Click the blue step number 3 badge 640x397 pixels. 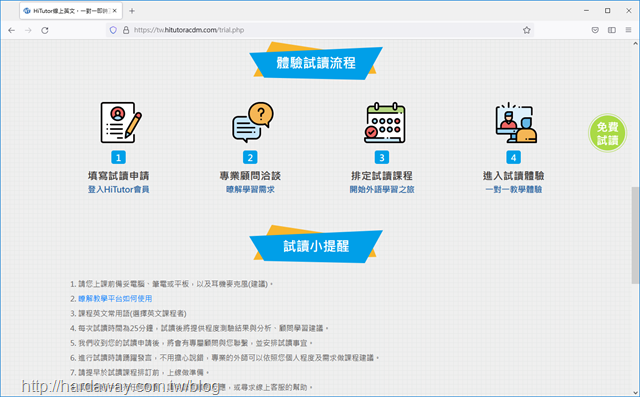pyautogui.click(x=382, y=157)
